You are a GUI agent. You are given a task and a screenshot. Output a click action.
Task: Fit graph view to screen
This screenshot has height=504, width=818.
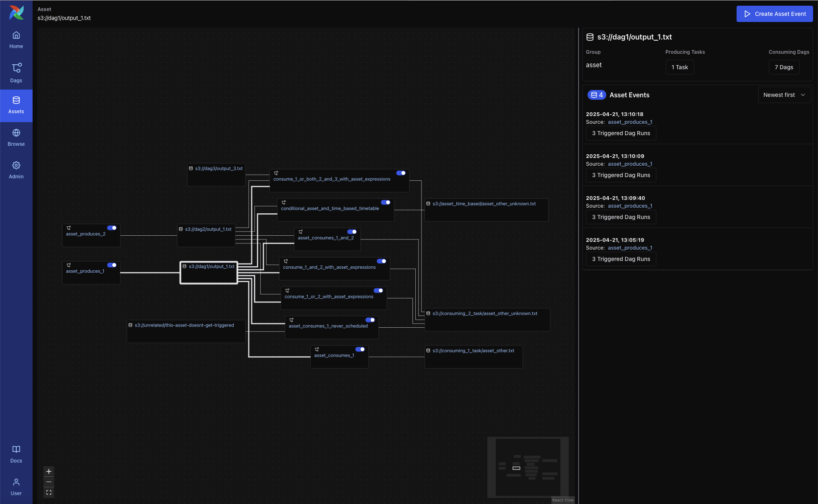pyautogui.click(x=49, y=493)
